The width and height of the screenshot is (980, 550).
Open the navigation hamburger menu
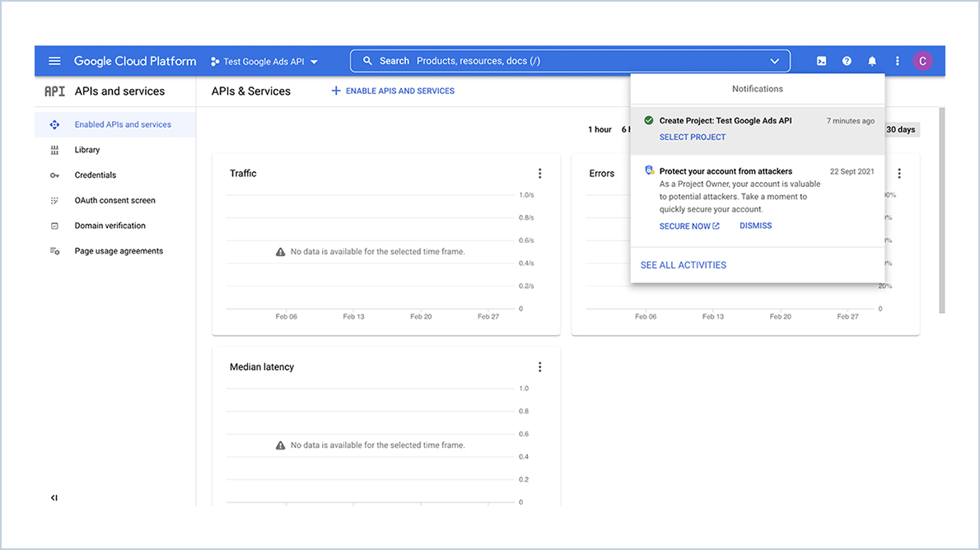coord(54,60)
